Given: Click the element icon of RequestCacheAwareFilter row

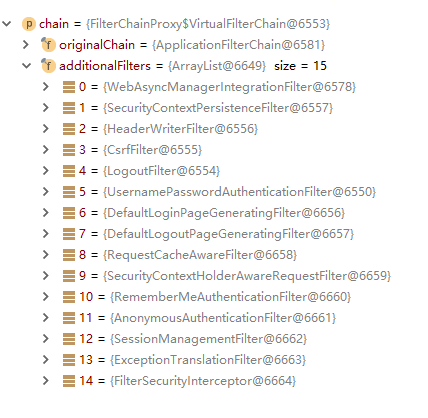Looking at the screenshot, I should pos(69,255).
